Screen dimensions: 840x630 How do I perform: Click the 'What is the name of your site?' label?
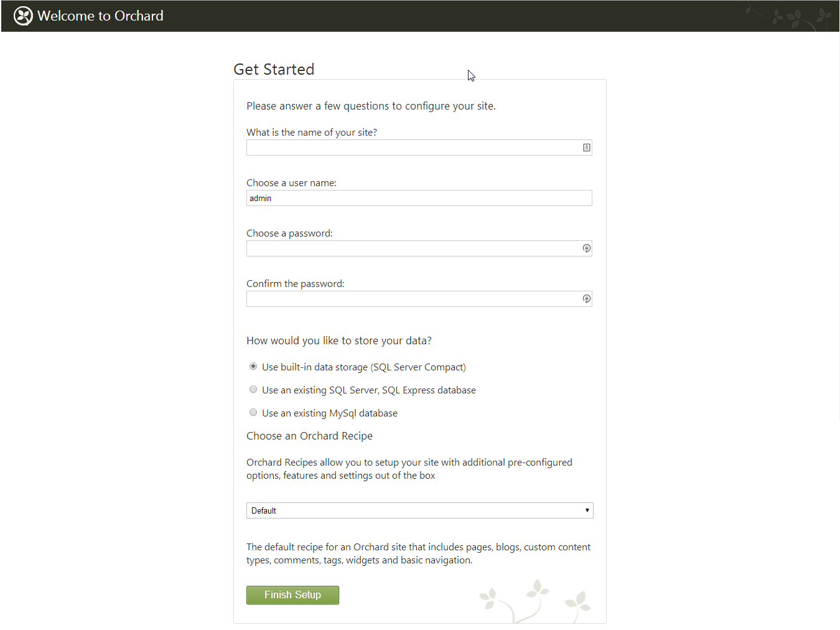tap(312, 133)
